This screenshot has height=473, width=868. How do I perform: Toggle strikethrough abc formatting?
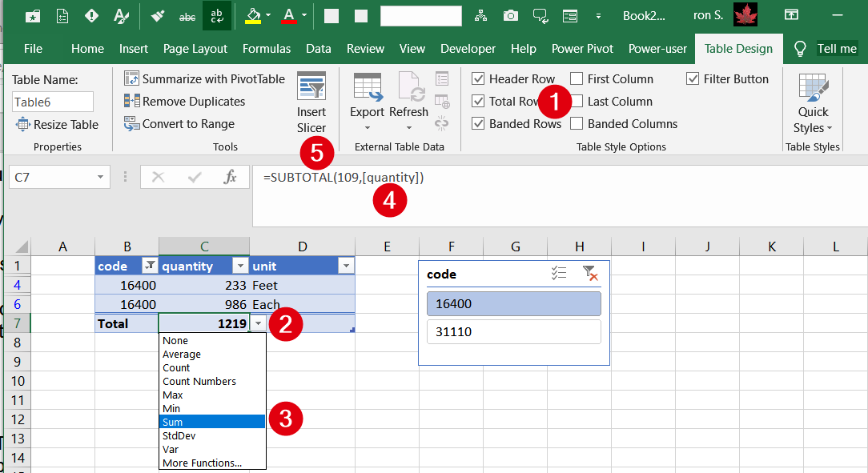187,17
